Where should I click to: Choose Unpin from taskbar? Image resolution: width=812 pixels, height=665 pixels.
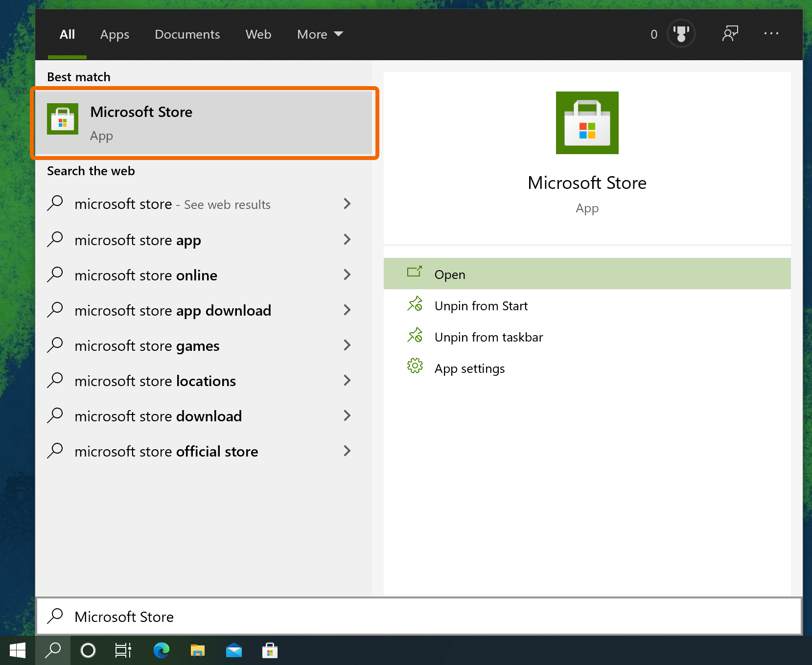[x=587, y=337]
